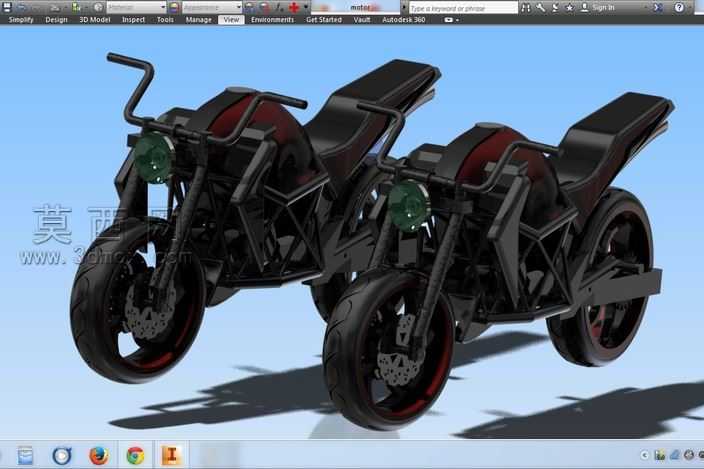Click the Save icon in quick access toolbar
This screenshot has height=469, width=704.
click(7, 7)
